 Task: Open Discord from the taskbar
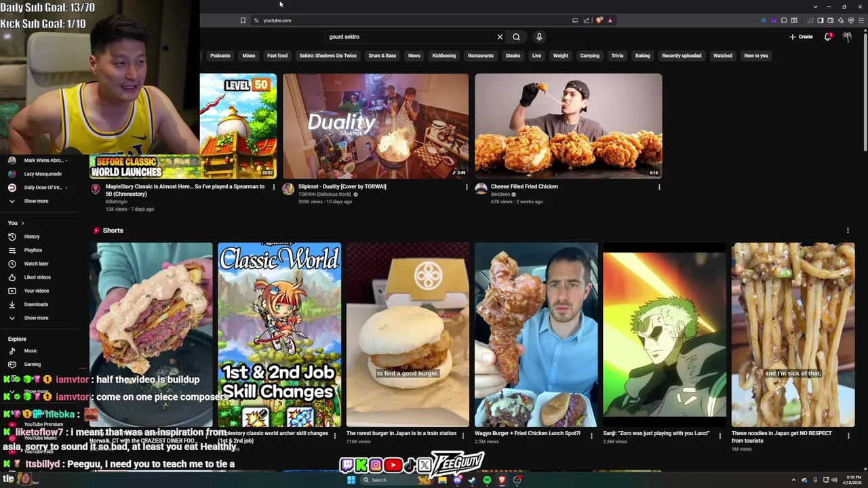[458, 480]
